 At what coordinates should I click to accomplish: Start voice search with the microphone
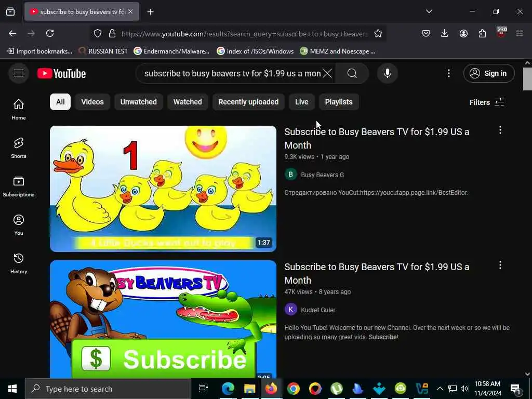pyautogui.click(x=387, y=73)
